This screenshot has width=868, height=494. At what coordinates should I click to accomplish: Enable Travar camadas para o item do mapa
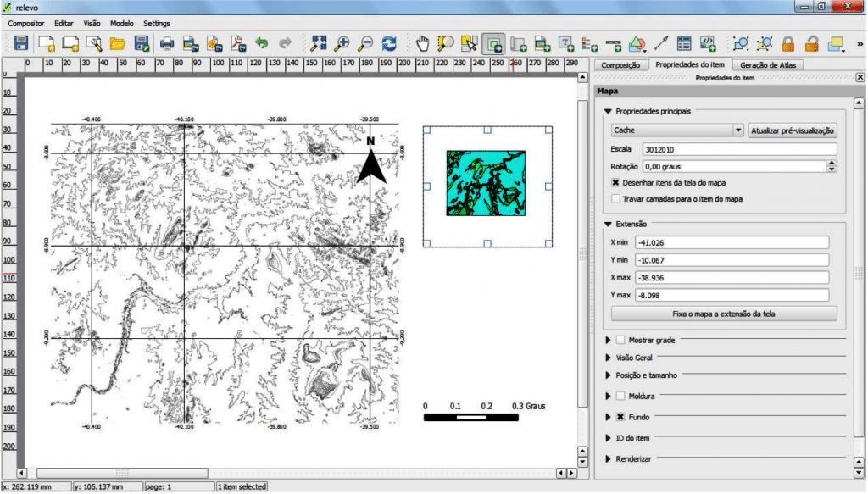click(616, 199)
